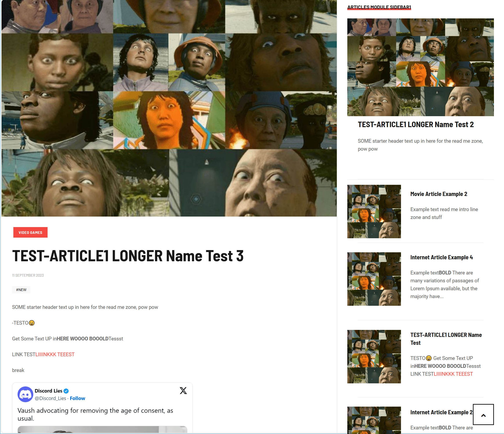Open the VIDEO GAMES category tag
Screen dimensions: 504x434
click(30, 232)
